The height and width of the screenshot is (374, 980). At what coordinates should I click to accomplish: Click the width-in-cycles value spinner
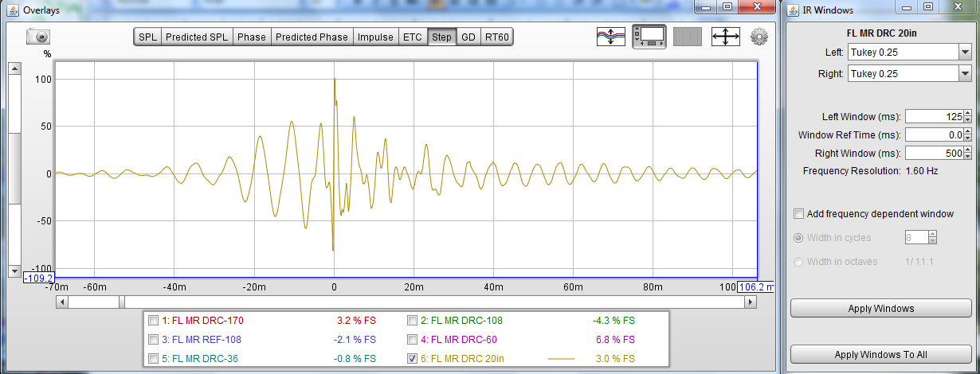click(921, 237)
